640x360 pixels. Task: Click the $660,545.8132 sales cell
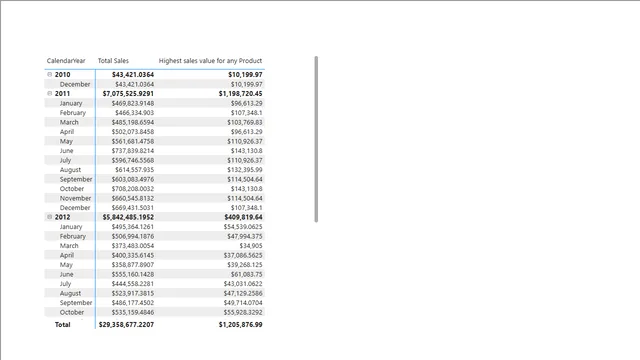pos(133,198)
